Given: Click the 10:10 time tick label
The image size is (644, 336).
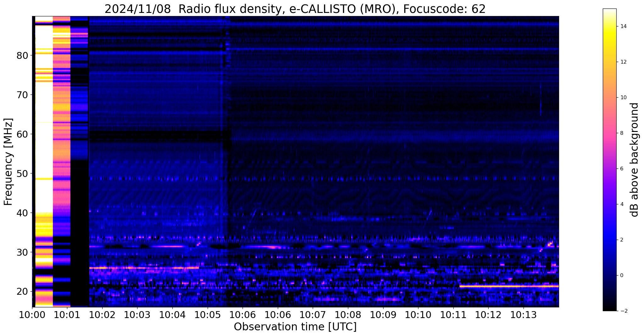Looking at the screenshot, I should coord(418,315).
